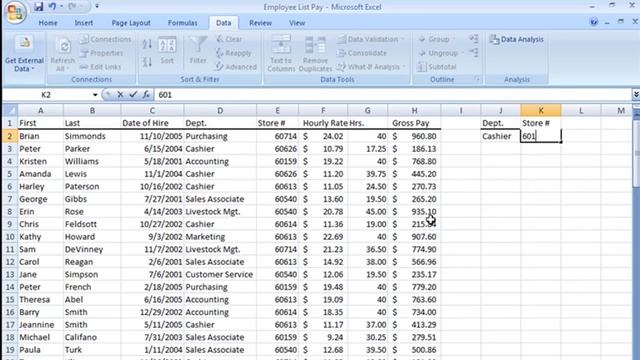Clear the current filter
This screenshot has height=360, width=640.
coord(229,39)
